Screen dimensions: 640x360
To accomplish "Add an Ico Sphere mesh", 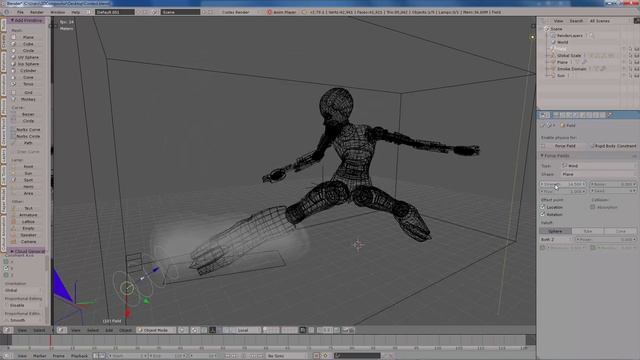I will click(x=28, y=64).
